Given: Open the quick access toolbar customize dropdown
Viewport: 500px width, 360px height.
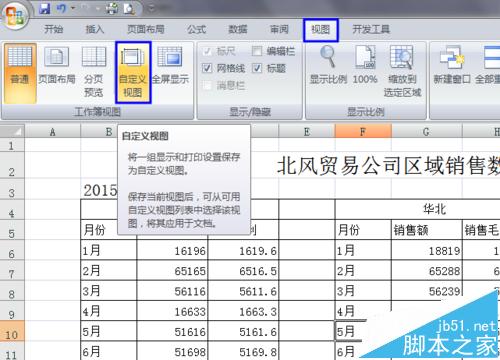Looking at the screenshot, I should coord(152,8).
